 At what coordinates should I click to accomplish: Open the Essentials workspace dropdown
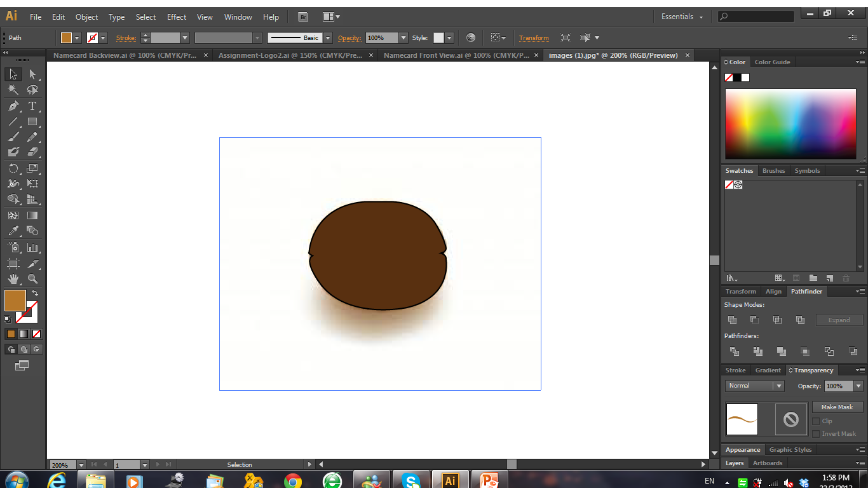(x=682, y=17)
